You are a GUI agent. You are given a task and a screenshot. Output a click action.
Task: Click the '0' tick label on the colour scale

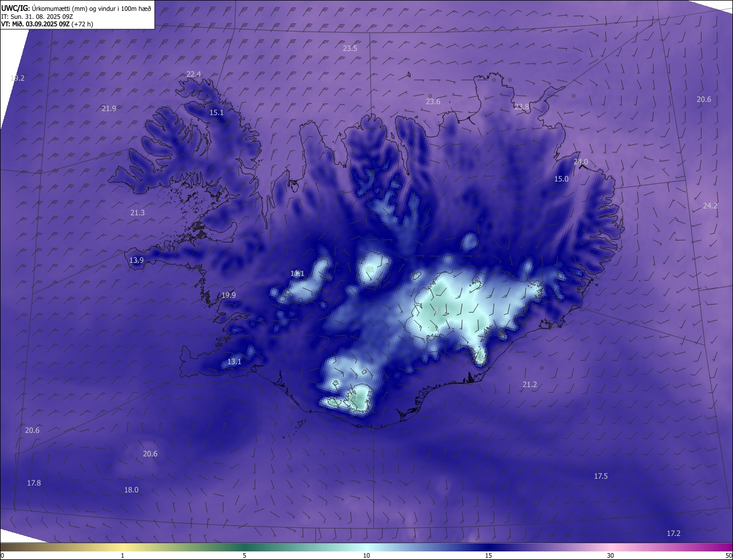[2, 556]
